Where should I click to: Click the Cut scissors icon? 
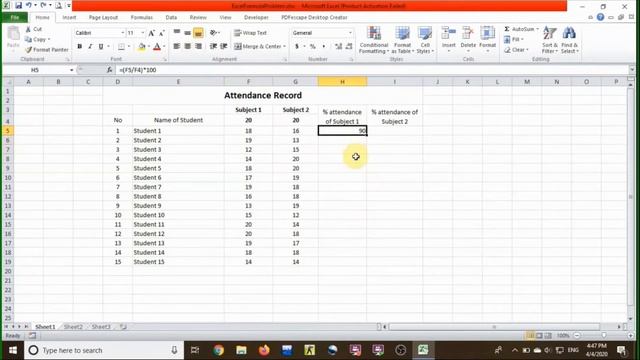pyautogui.click(x=28, y=29)
